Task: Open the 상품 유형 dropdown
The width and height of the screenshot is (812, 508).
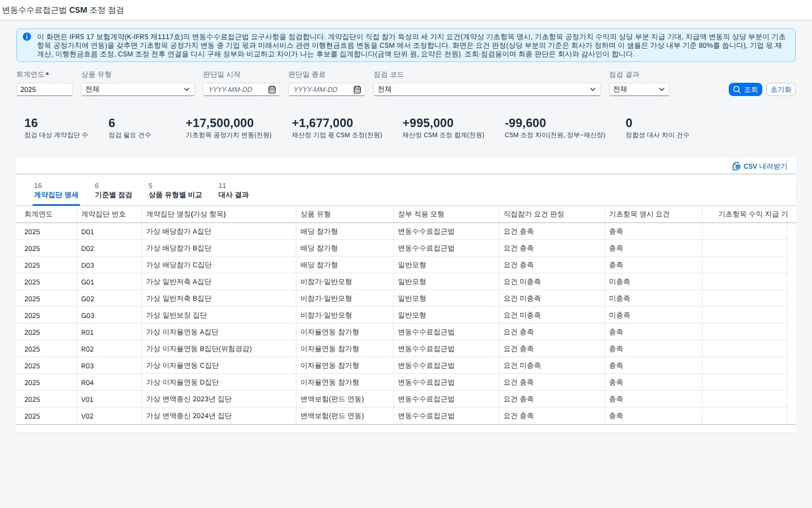Action: 138,89
